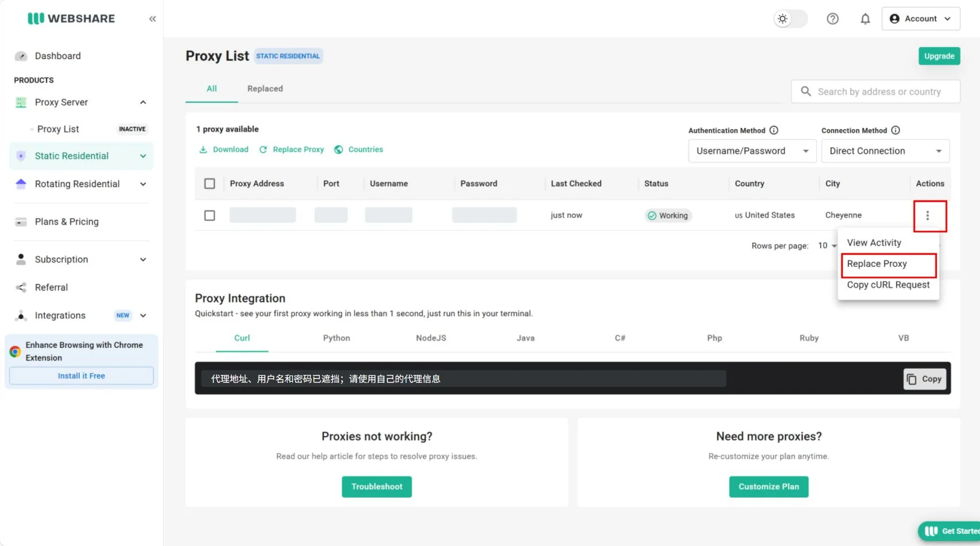The image size is (980, 546).
Task: Select the Python tab
Action: point(336,338)
